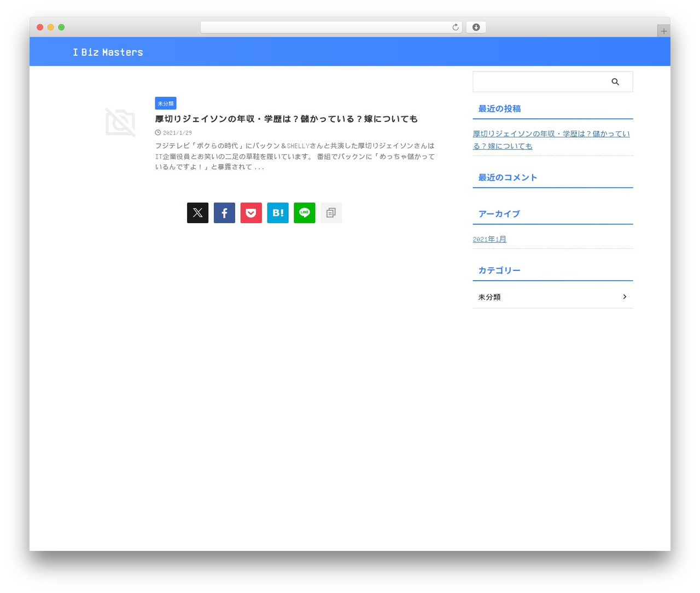
Task: Reload the page in browser toolbar
Action: click(x=455, y=27)
